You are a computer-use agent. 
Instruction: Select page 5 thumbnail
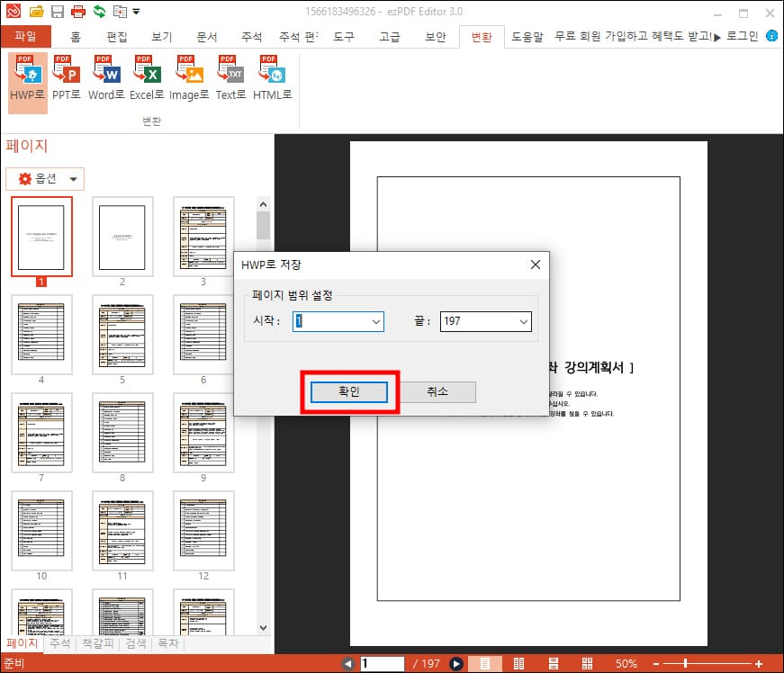tap(122, 335)
